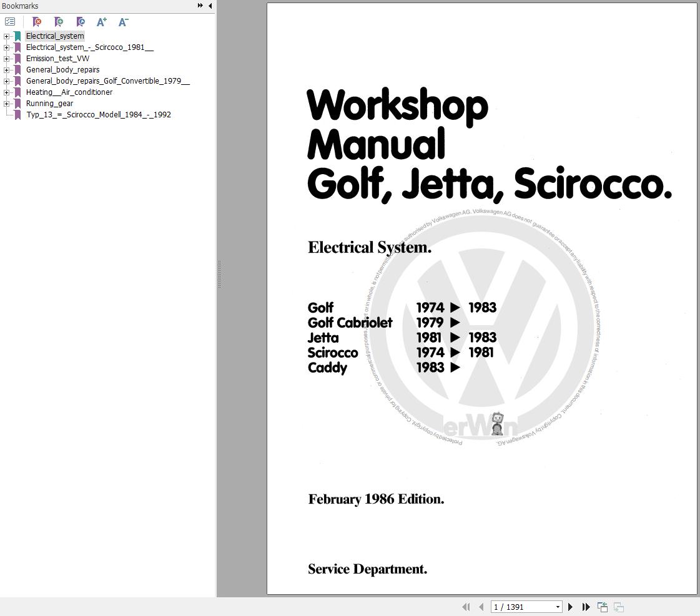Viewport: 700px width, 616px height.
Task: Go to the previous page
Action: click(481, 607)
